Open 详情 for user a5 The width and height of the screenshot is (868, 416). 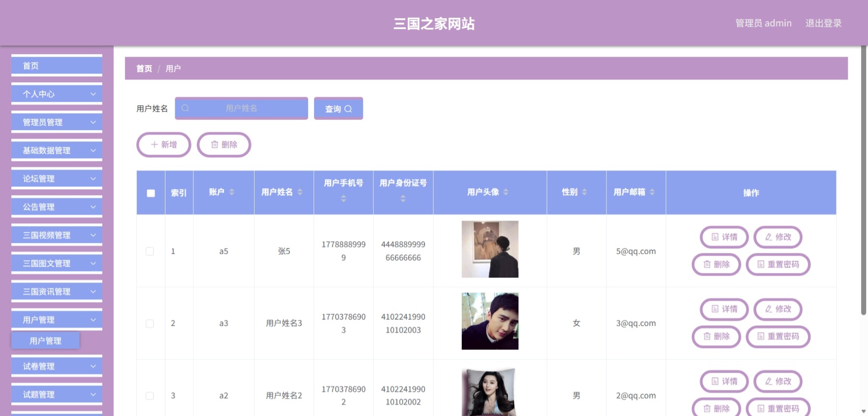click(724, 237)
